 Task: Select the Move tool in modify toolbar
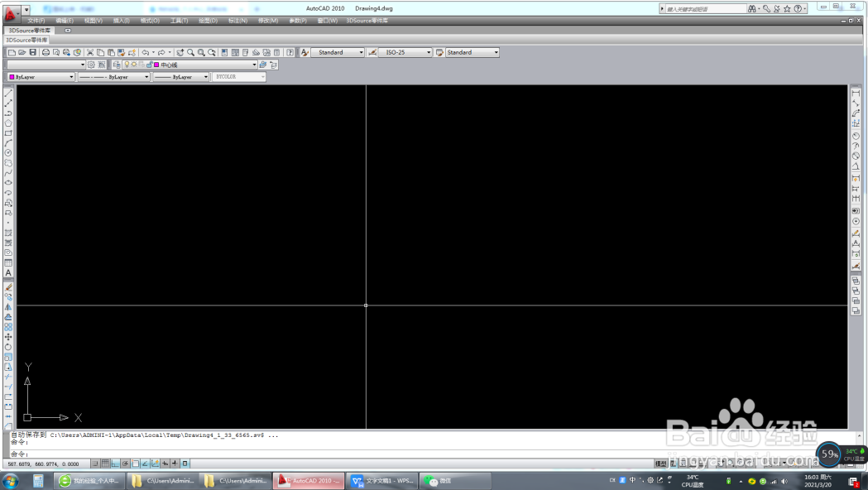pos(8,337)
